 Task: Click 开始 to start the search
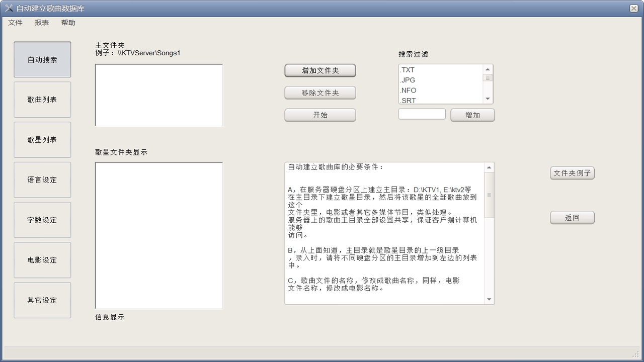click(x=320, y=115)
